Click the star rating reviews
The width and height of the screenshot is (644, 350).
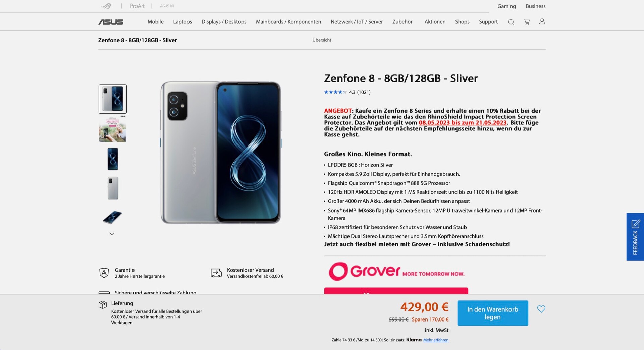click(347, 92)
